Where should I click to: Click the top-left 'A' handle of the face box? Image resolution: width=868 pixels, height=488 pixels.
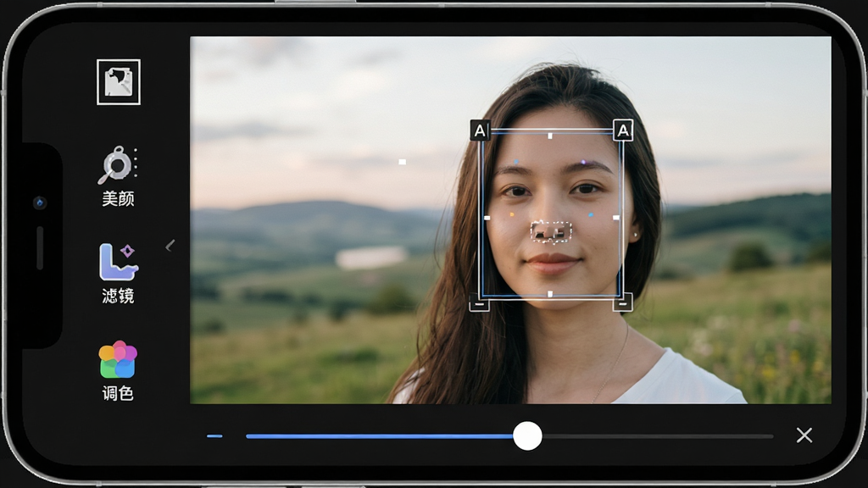click(480, 130)
